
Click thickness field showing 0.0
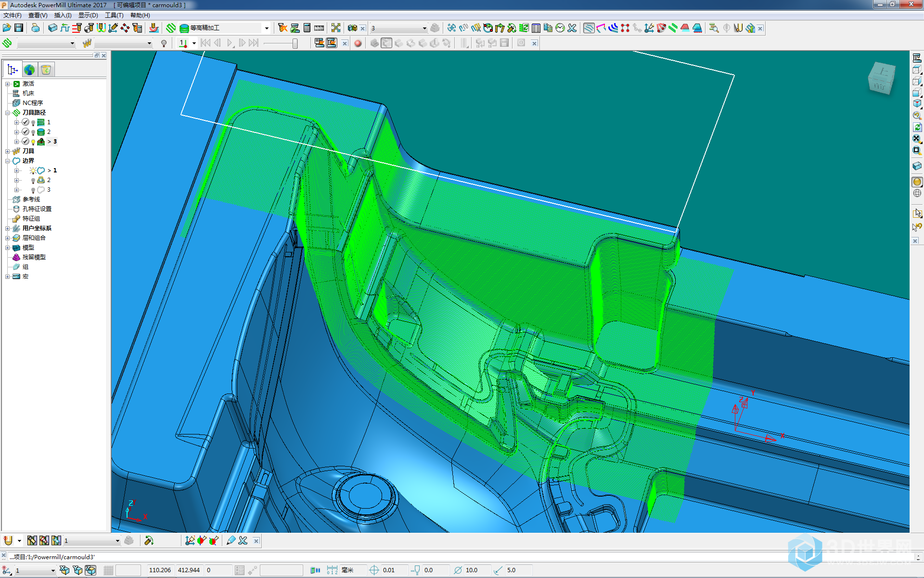point(436,570)
